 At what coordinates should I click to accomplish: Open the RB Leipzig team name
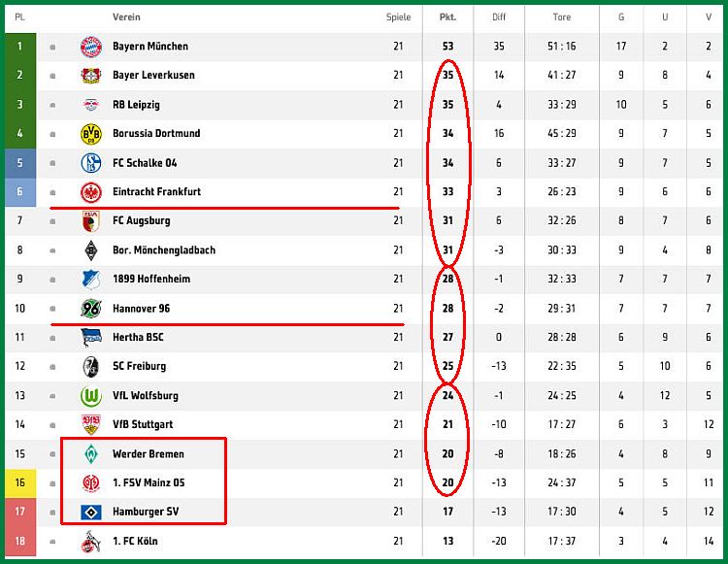click(x=136, y=105)
